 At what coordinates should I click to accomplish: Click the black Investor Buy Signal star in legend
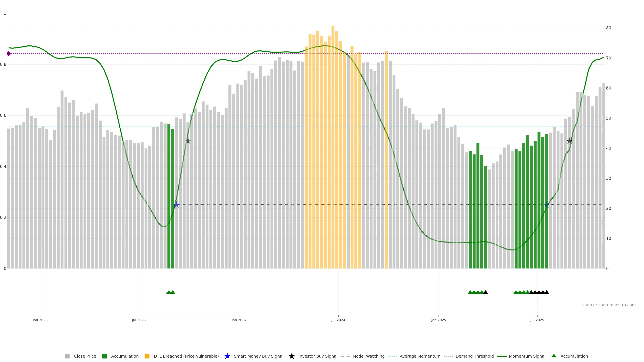click(291, 356)
